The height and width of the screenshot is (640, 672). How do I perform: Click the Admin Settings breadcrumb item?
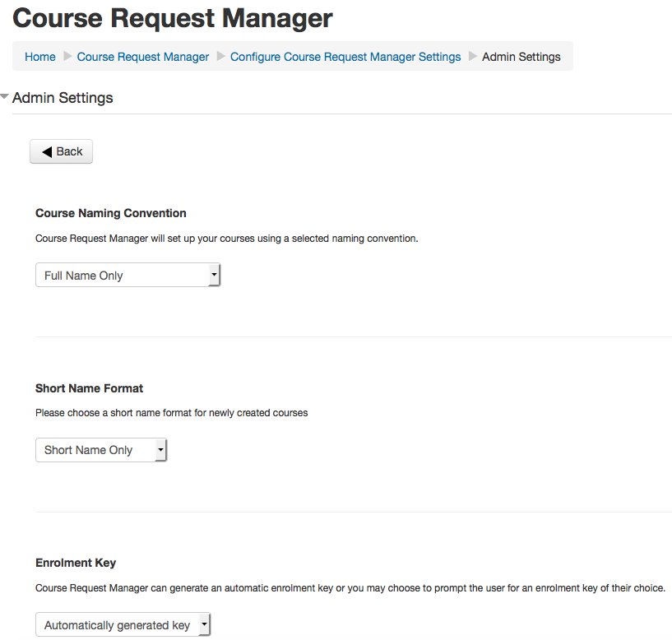click(521, 57)
